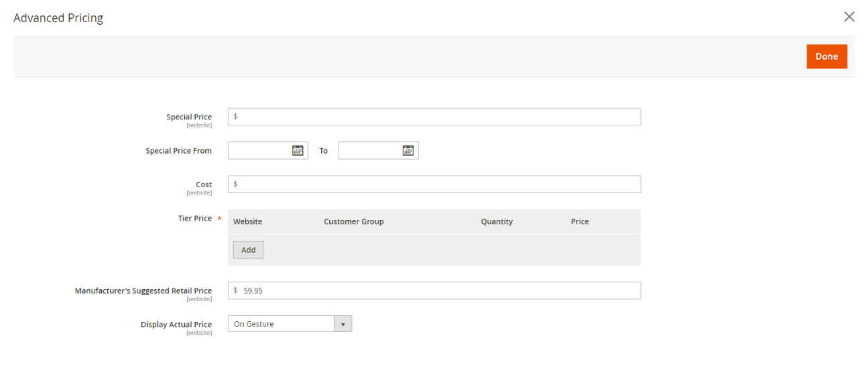Open the Display Actual Price dropdown
This screenshot has height=385, width=868.
pyautogui.click(x=290, y=324)
